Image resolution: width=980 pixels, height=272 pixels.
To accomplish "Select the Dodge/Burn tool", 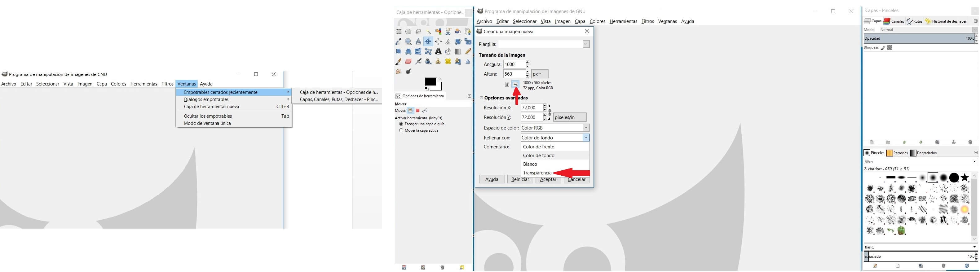I will [x=408, y=72].
